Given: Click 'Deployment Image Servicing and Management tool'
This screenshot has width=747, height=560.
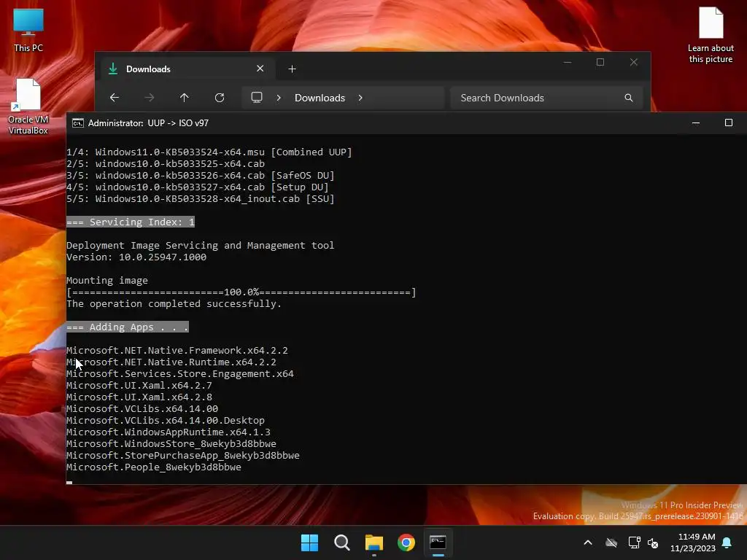Looking at the screenshot, I should point(201,246).
